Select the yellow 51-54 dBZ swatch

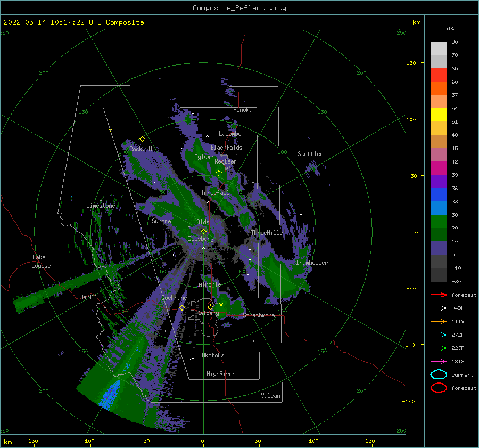[439, 115]
